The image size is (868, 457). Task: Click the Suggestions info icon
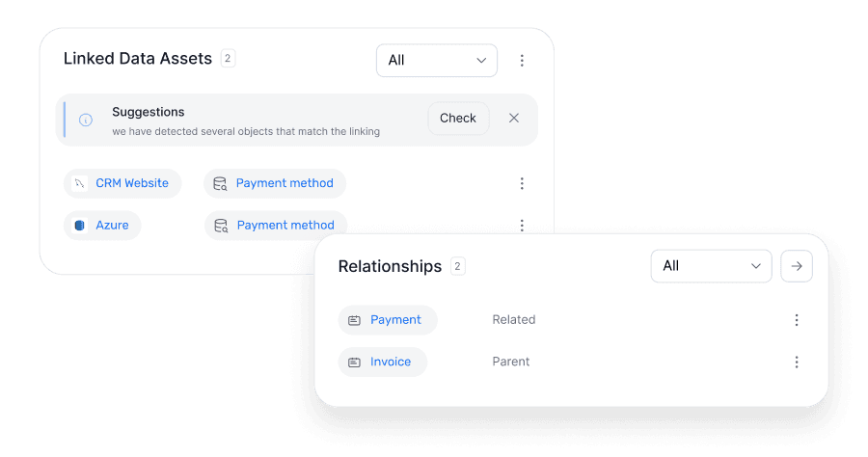(x=86, y=120)
